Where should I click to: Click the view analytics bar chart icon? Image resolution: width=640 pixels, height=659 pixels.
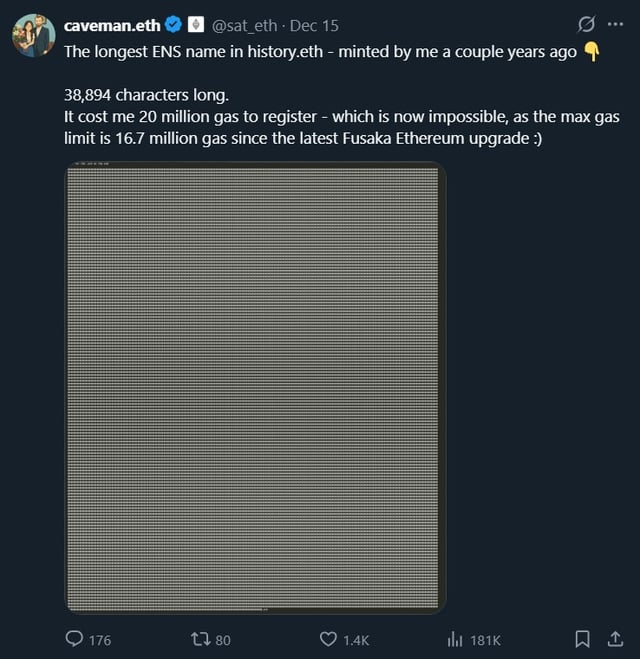455,639
